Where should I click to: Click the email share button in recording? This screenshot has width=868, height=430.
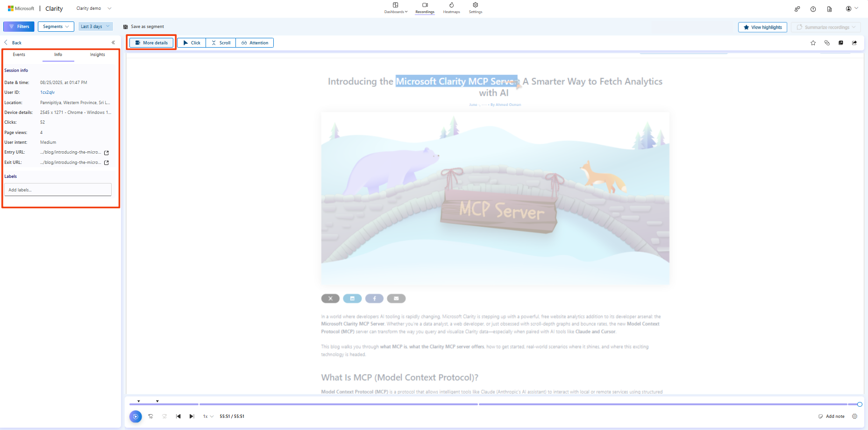(x=396, y=298)
